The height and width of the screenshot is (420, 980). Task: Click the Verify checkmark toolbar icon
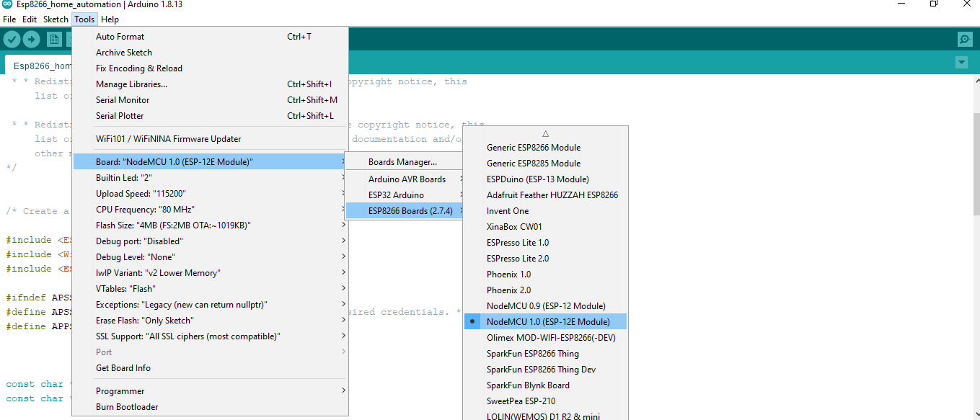coord(12,40)
